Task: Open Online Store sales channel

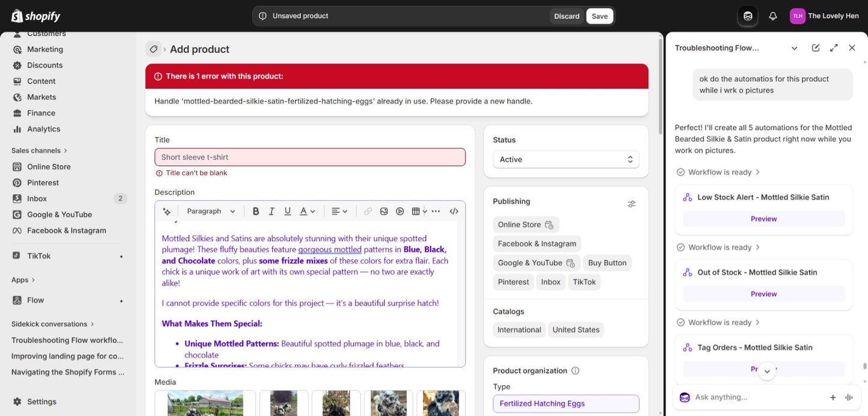Action: click(49, 167)
